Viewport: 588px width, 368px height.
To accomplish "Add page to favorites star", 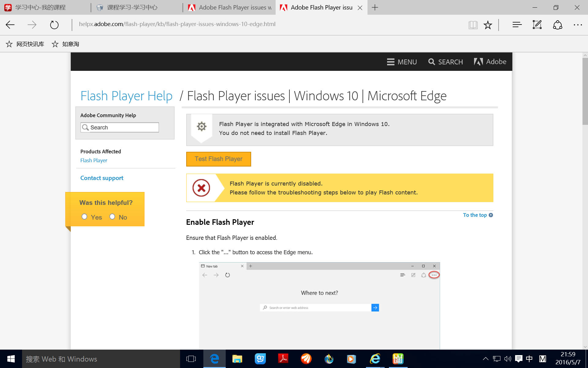I will pyautogui.click(x=488, y=25).
